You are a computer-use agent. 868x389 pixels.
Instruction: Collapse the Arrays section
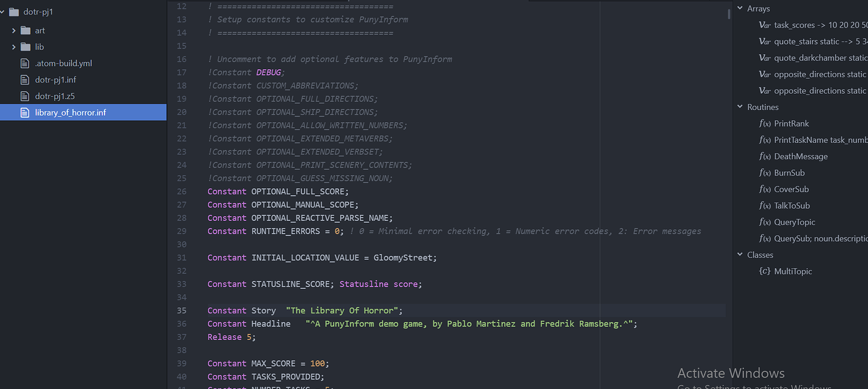click(x=740, y=8)
